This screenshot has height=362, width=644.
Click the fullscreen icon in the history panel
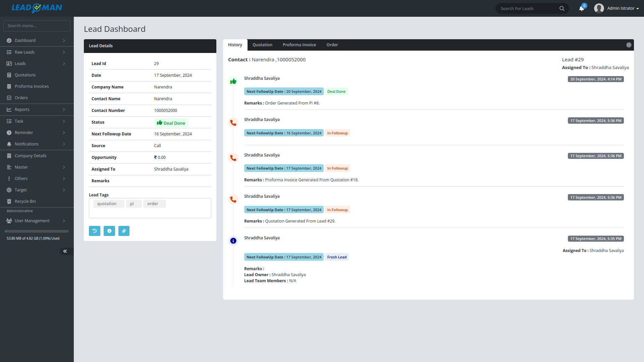coord(629,45)
